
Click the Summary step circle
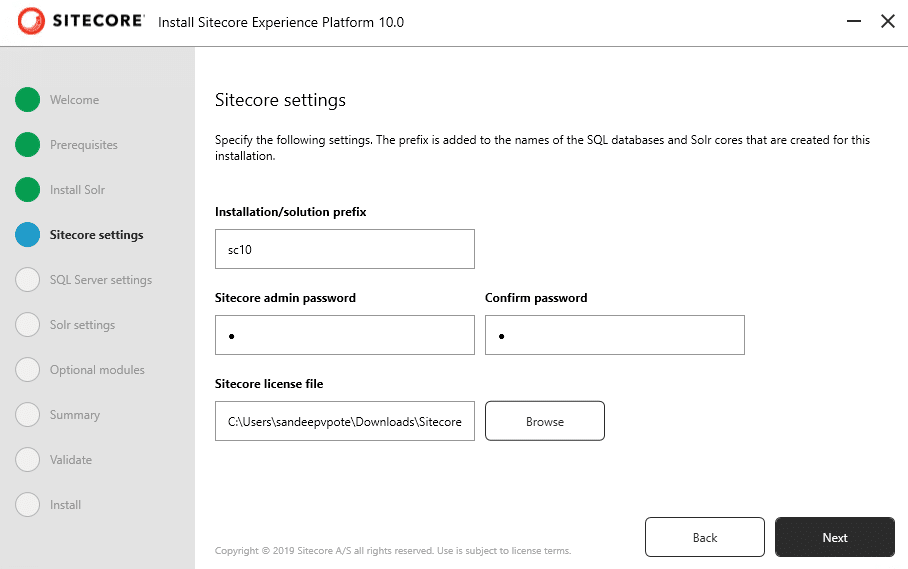[27, 414]
